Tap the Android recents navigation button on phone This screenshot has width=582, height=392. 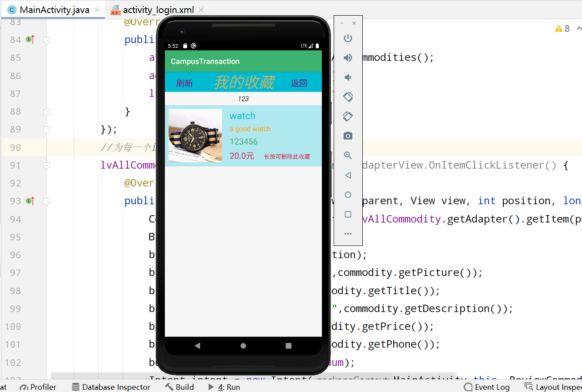click(288, 346)
